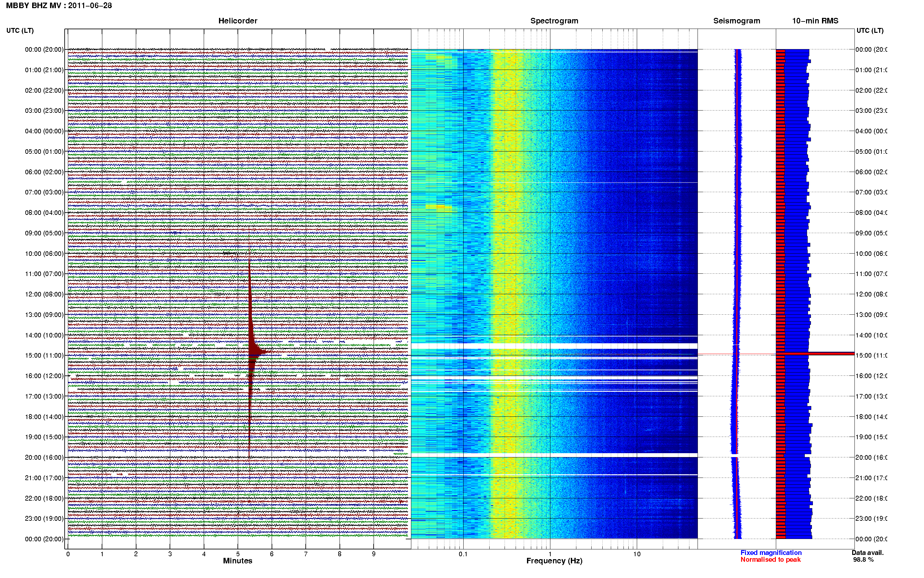Click the 'UTC (LT)' label above left time axis
924x578 pixels.
pyautogui.click(x=20, y=31)
